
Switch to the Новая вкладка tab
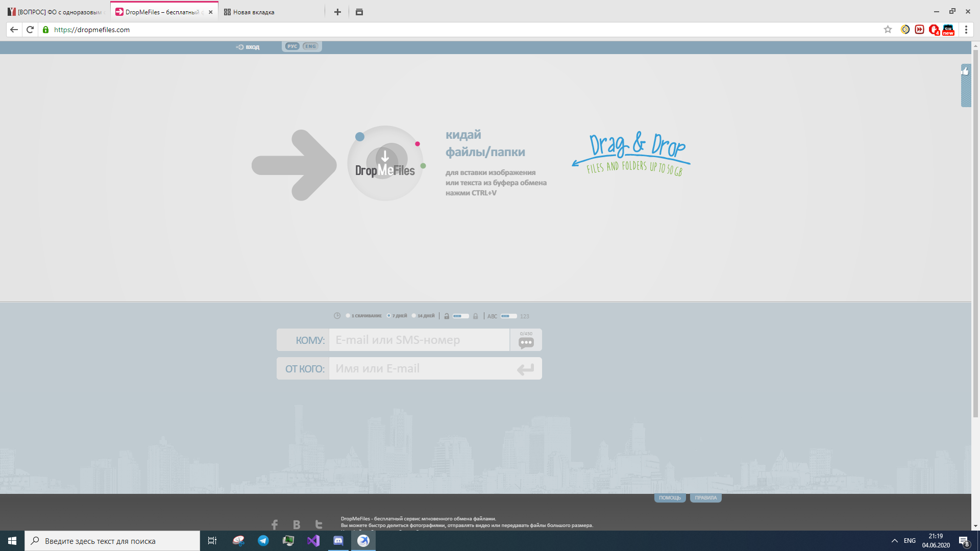[x=271, y=12]
